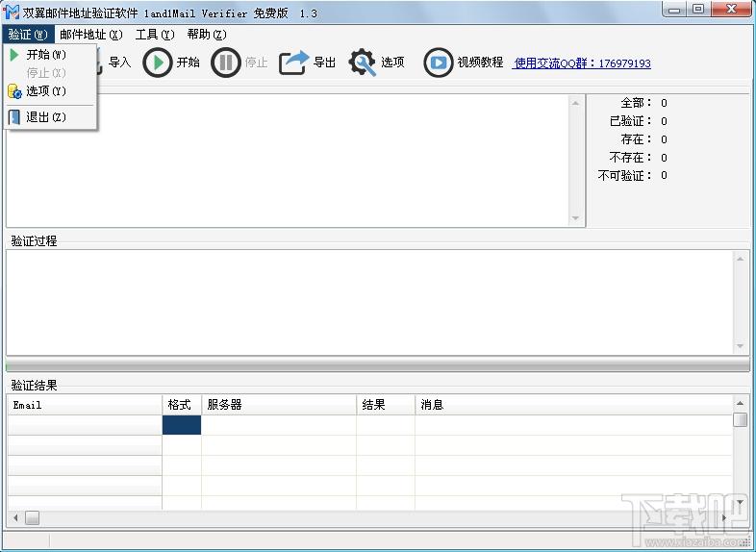Click the verification progress bar
Image resolution: width=756 pixels, height=552 pixels.
pyautogui.click(x=377, y=366)
